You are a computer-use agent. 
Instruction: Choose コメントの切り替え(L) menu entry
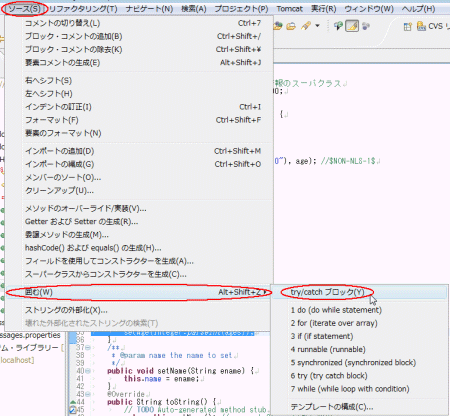tap(139, 23)
